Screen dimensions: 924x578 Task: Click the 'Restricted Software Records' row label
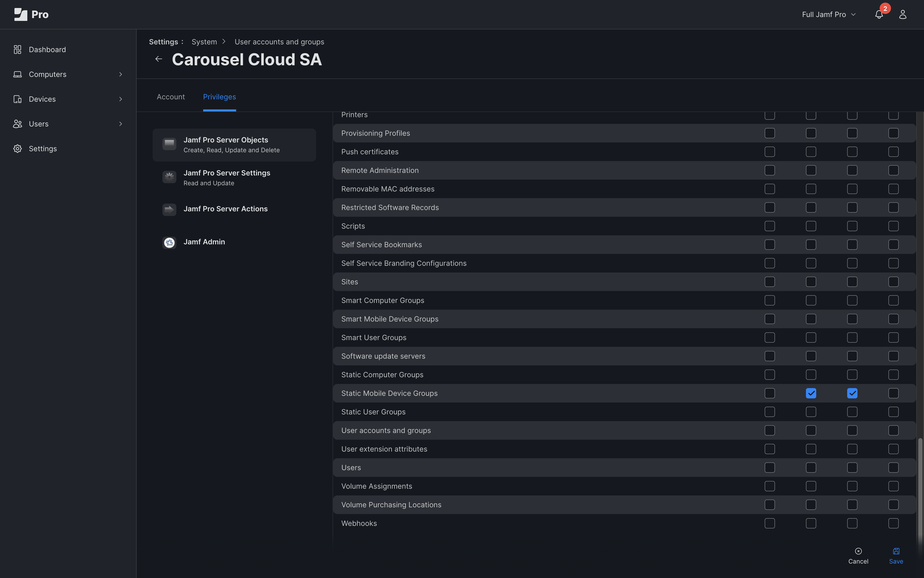390,207
